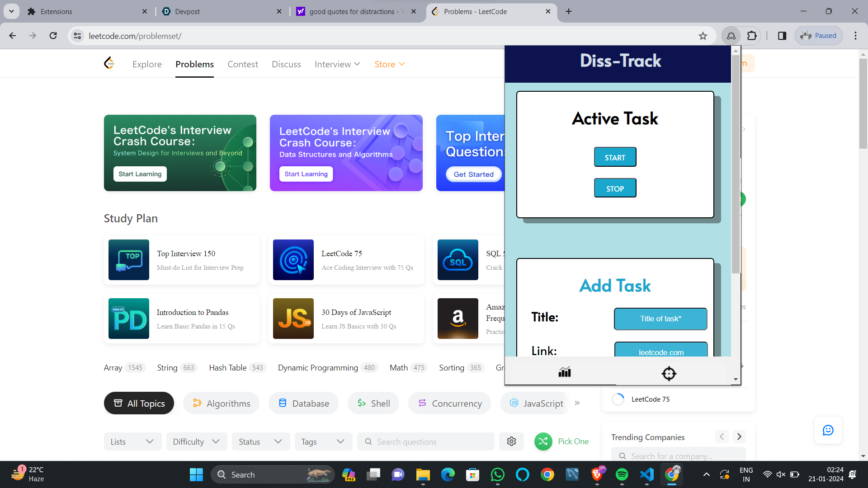Open the chat support bubble icon
This screenshot has height=488, width=868.
pos(828,430)
